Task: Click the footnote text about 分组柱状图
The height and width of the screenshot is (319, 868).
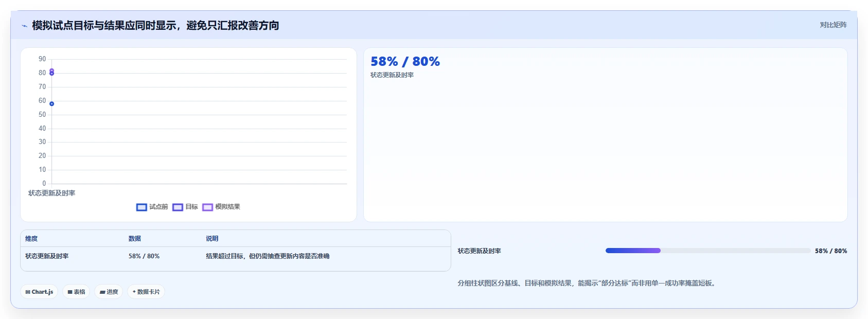Action: (x=588, y=283)
